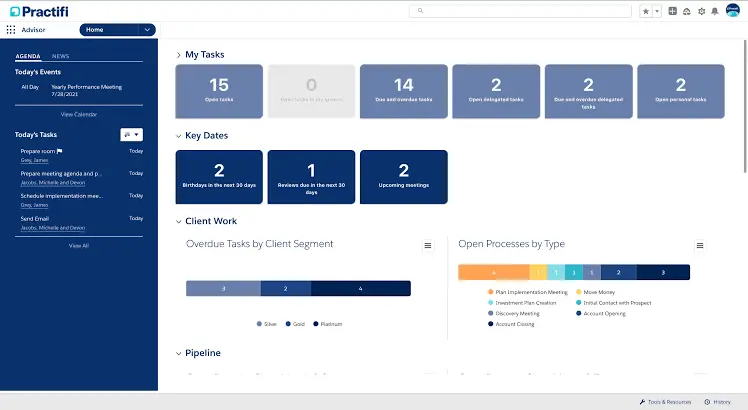Image resolution: width=748 pixels, height=410 pixels.
Task: Toggle Investment Plan Creation legend item
Action: pyautogui.click(x=522, y=303)
